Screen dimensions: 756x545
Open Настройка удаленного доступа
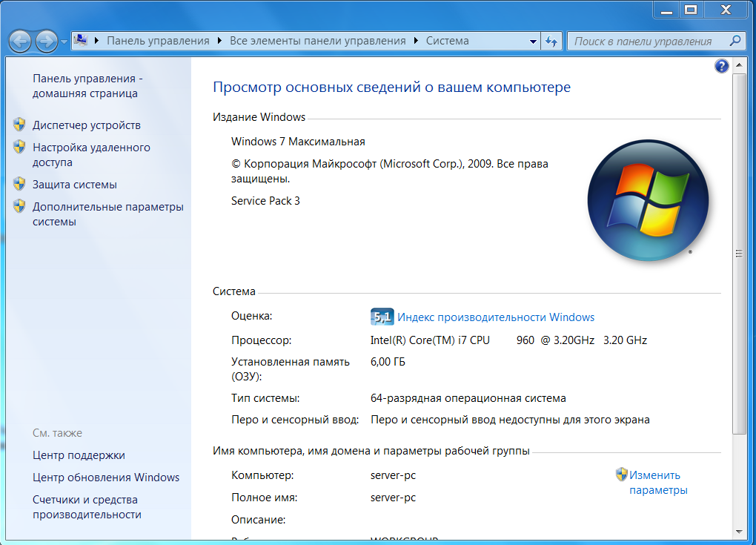[x=92, y=155]
